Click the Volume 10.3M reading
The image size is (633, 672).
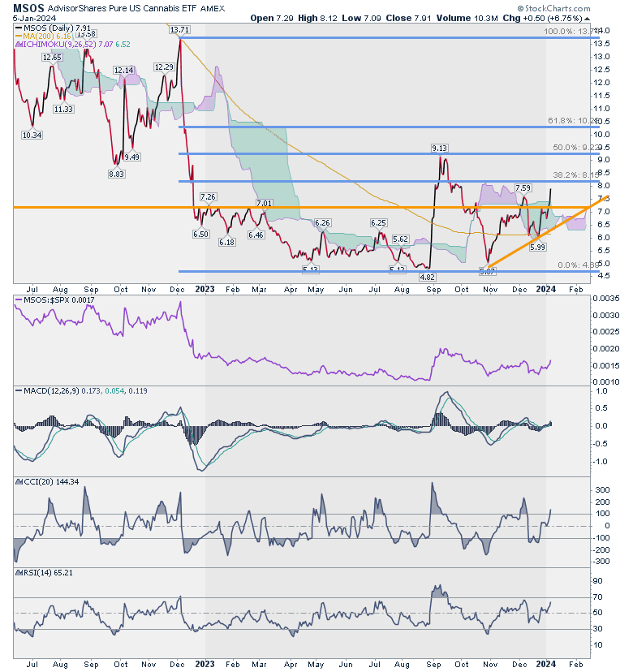[467, 18]
